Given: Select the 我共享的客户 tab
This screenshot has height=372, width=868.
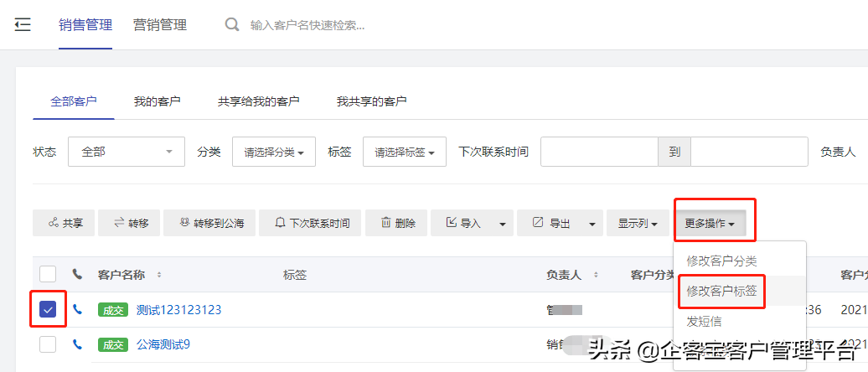Looking at the screenshot, I should click(x=371, y=101).
